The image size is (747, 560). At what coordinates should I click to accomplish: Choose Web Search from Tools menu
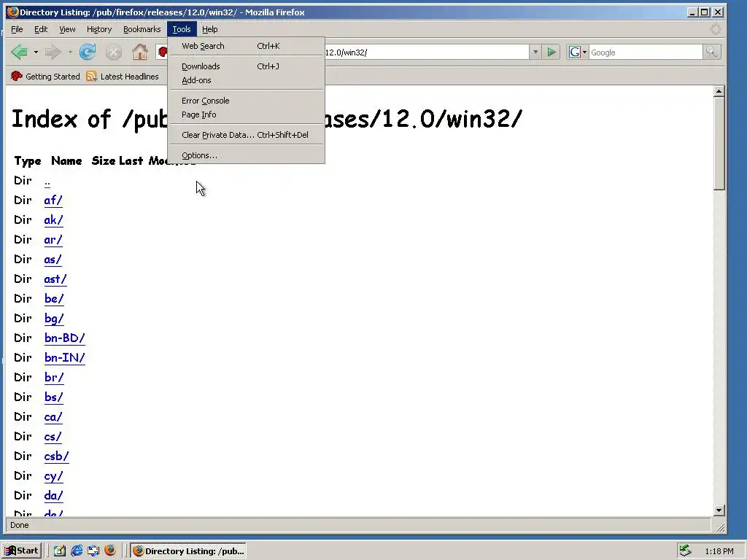[247, 46]
